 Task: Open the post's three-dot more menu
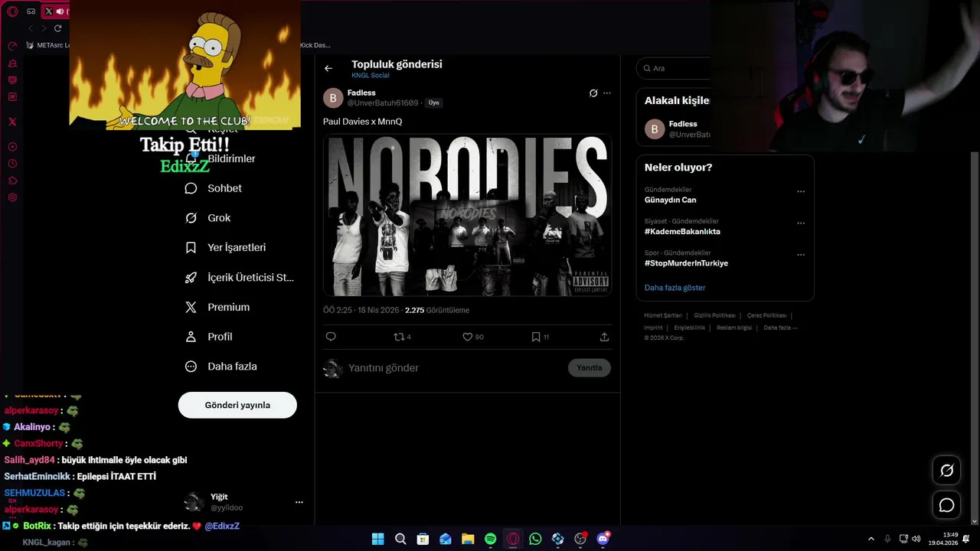(x=607, y=93)
